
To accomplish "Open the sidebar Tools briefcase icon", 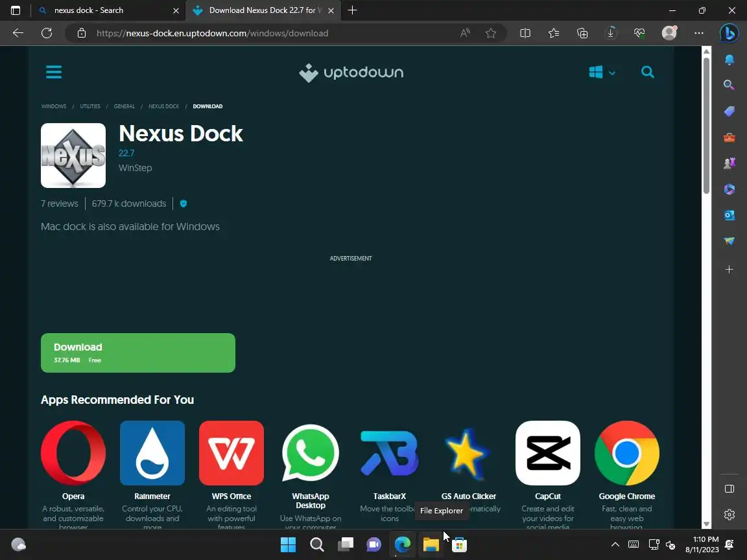I will [729, 137].
